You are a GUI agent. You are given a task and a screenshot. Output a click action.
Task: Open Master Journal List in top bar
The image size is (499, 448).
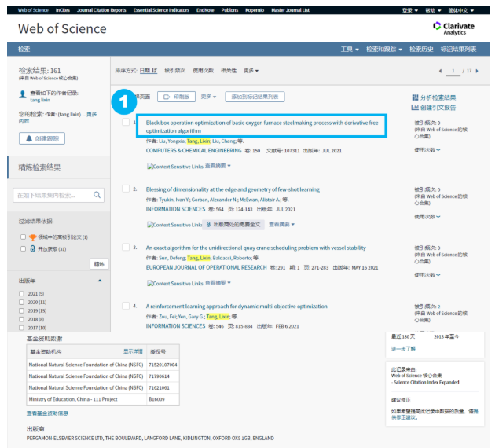point(290,10)
